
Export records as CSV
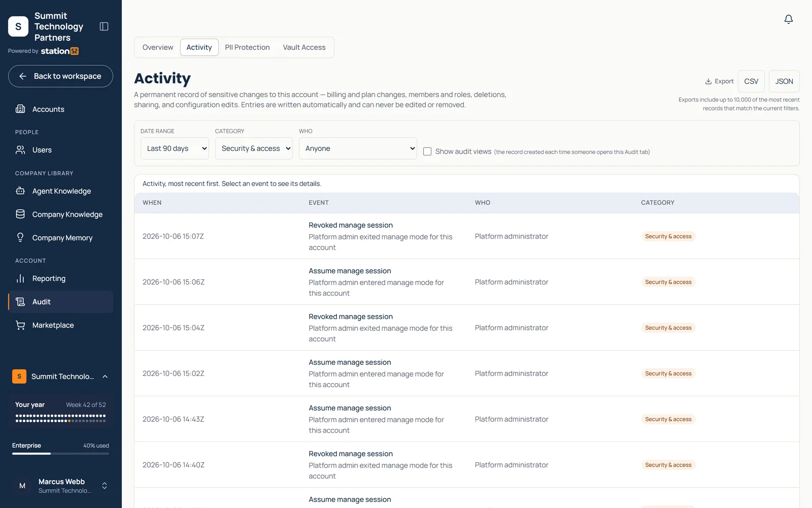[751, 81]
